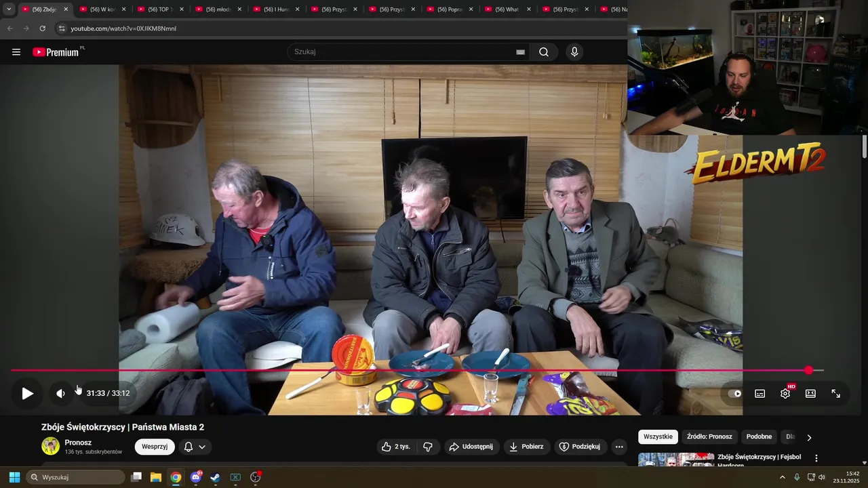Open Discord from taskbar
The image size is (868, 488).
click(196, 477)
